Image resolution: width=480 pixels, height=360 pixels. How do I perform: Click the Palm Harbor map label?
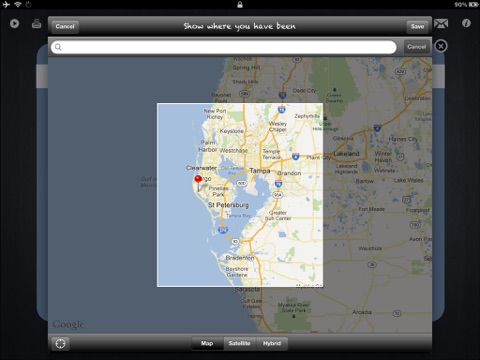[208, 146]
